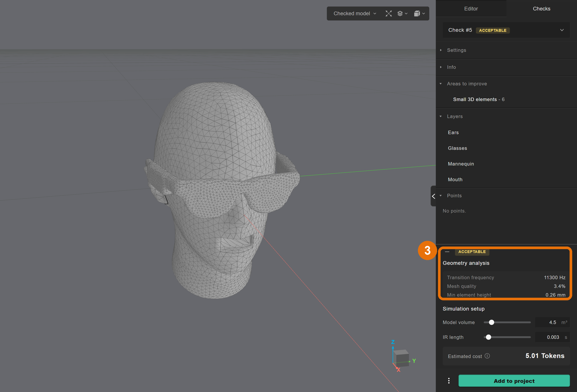This screenshot has width=577, height=392.
Task: Switch to the Editor tab
Action: tap(471, 9)
